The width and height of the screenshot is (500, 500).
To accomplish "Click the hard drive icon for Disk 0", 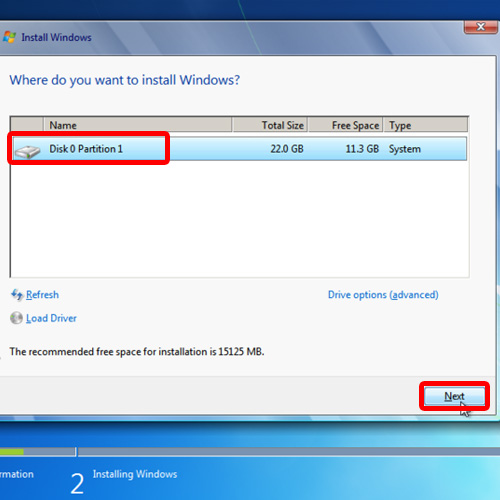I will tap(28, 151).
